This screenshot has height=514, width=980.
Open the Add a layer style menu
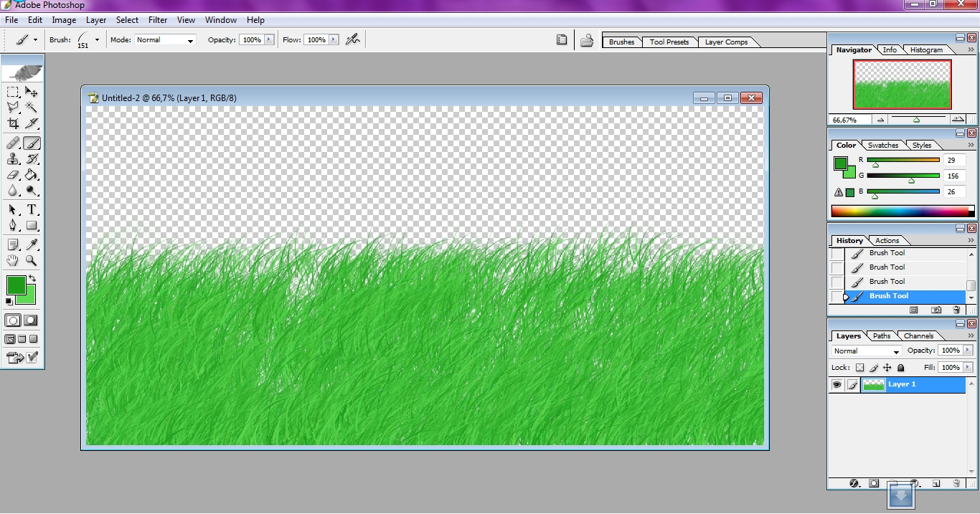point(854,483)
